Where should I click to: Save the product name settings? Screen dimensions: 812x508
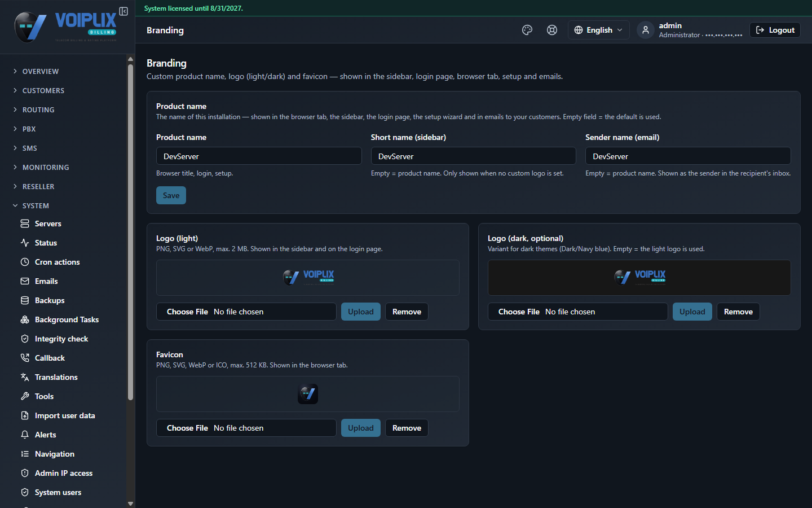tap(171, 195)
